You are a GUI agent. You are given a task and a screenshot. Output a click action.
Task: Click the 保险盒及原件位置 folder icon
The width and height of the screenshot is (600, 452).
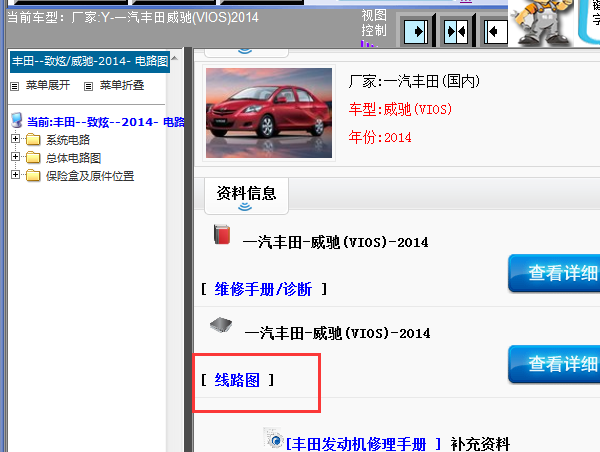coord(33,175)
